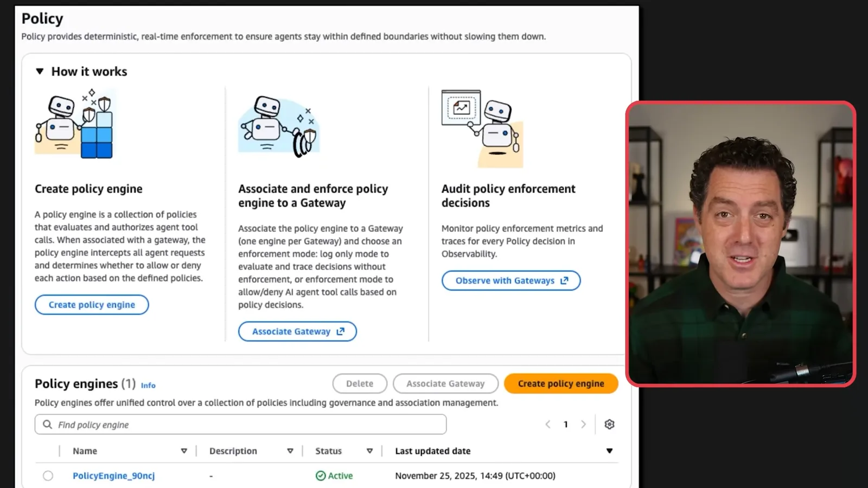Image resolution: width=868 pixels, height=488 pixels.
Task: Open Observe with Gateways link
Action: 511,280
